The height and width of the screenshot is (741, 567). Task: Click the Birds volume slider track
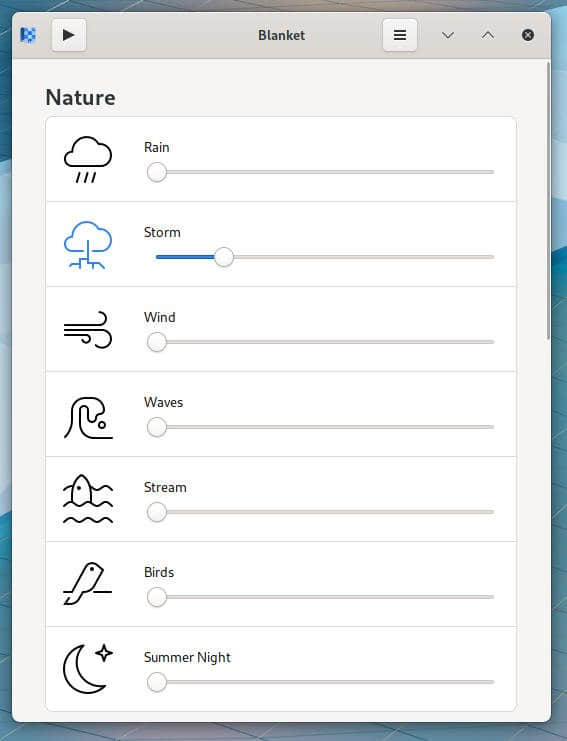tap(320, 597)
